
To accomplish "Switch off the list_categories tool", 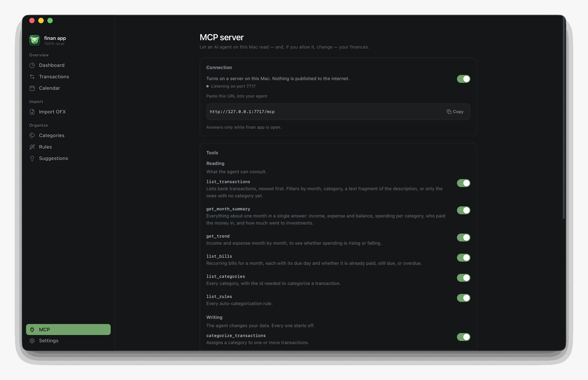I will [x=463, y=278].
